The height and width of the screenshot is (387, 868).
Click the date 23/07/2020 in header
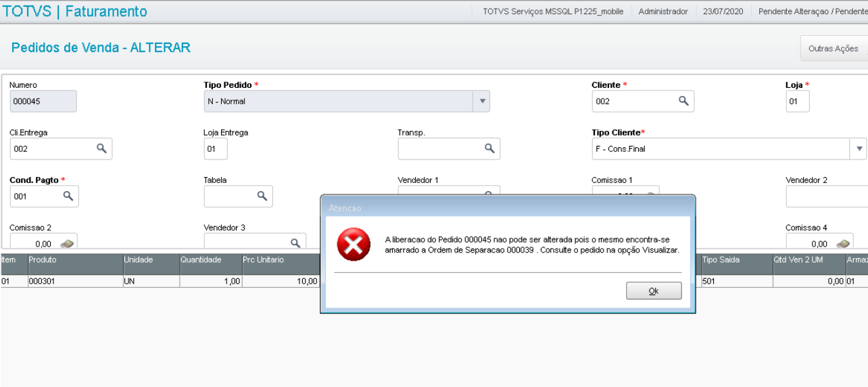[x=723, y=11]
